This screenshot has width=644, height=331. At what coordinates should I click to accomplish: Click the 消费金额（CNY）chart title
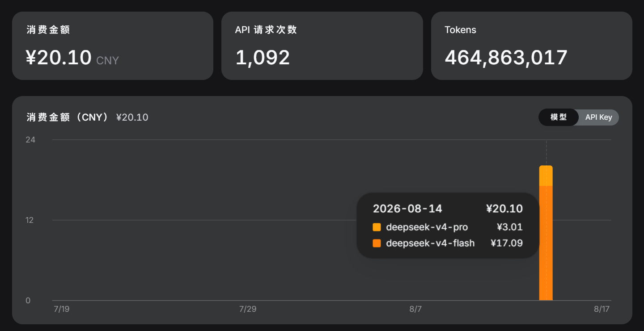(x=68, y=117)
